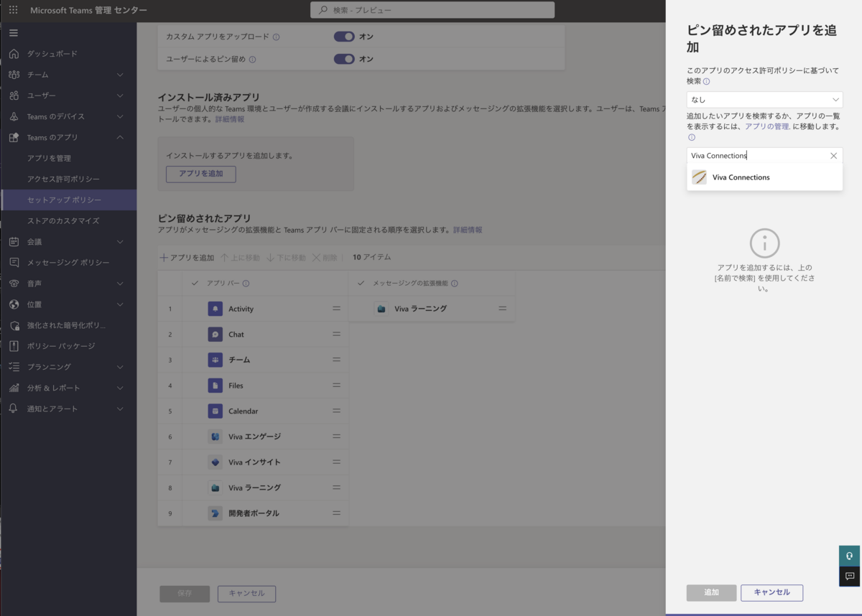
Task: Expand Teams のデバイス navigation section
Action: pyautogui.click(x=120, y=116)
